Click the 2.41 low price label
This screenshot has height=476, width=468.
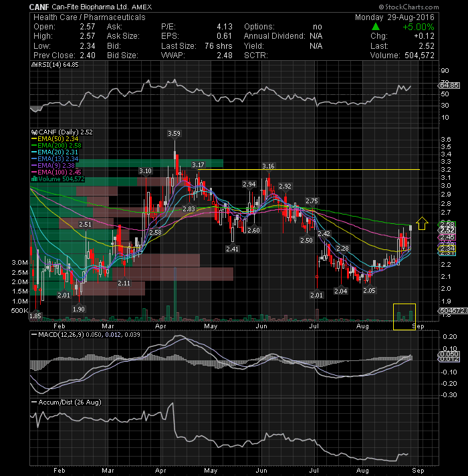(232, 249)
